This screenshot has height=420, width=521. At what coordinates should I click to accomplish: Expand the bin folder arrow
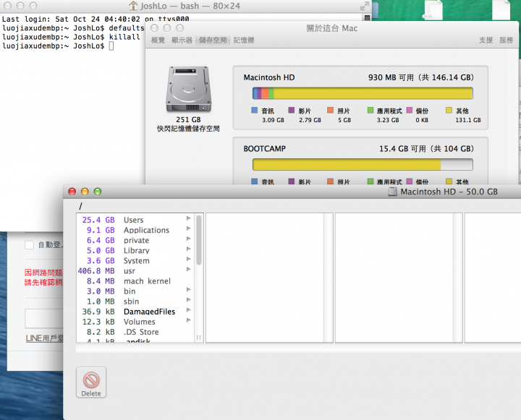[188, 290]
